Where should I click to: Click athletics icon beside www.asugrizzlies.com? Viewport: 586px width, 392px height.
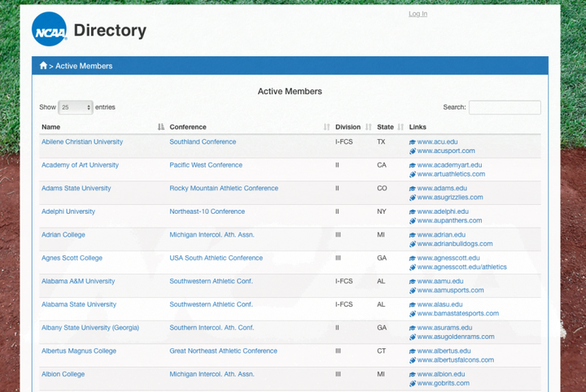[412, 197]
